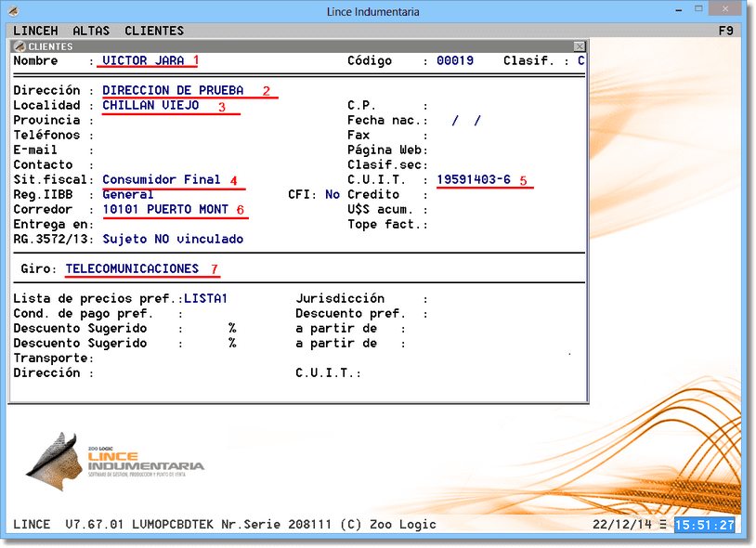Screen dimensions: 756x548
Task: Click the Reg.IIBB value General
Action: [x=128, y=194]
